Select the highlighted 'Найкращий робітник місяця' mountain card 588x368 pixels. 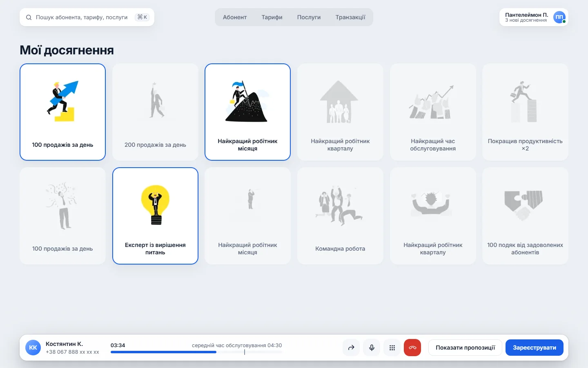(247, 112)
